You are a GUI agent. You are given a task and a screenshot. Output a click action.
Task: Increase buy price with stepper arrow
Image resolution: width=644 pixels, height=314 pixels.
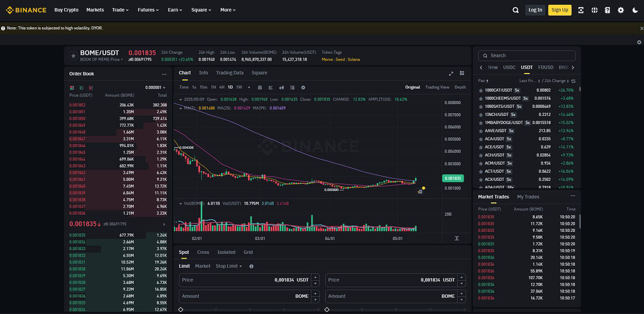coord(316,278)
